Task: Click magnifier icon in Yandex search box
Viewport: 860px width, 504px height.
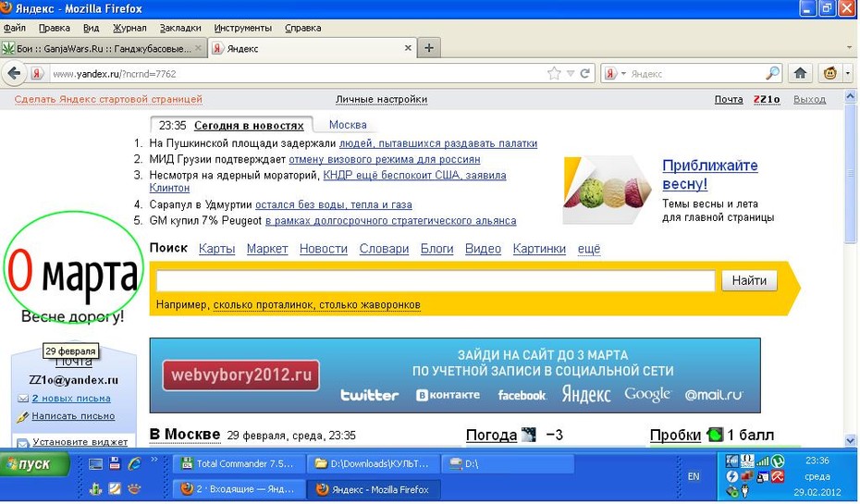Action: [773, 73]
